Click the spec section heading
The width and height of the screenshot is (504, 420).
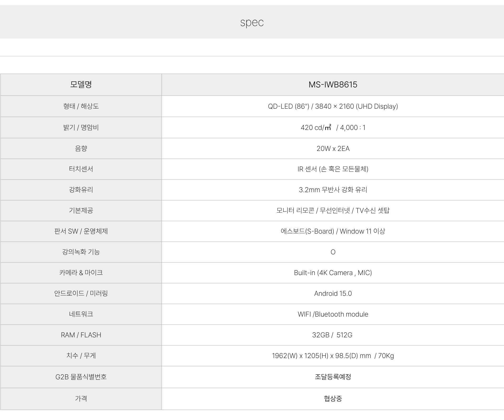click(x=252, y=22)
